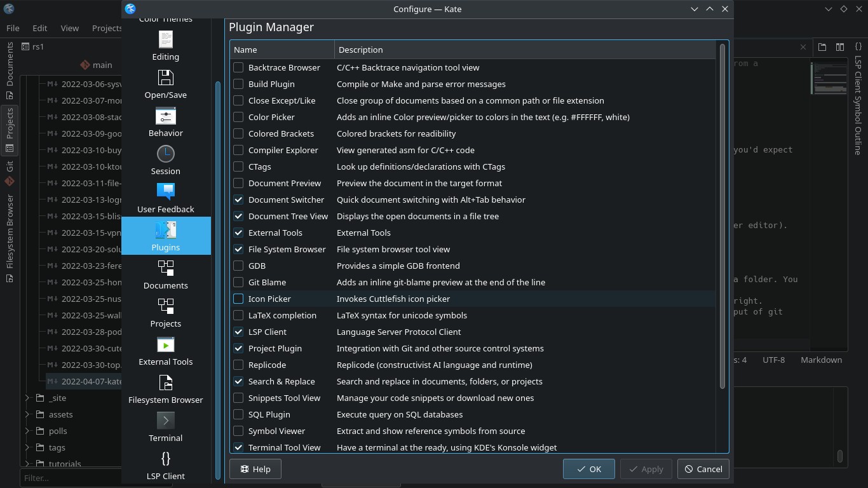Expand the tags folder
This screenshot has height=488, width=868.
pyautogui.click(x=27, y=447)
